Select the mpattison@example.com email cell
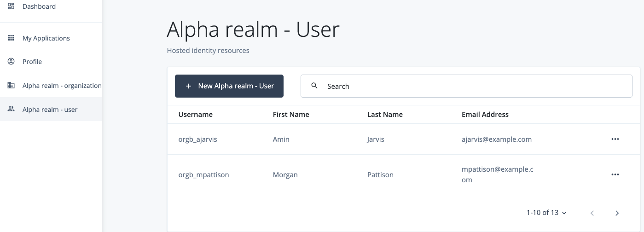Image resolution: width=644 pixels, height=232 pixels. pyautogui.click(x=497, y=174)
